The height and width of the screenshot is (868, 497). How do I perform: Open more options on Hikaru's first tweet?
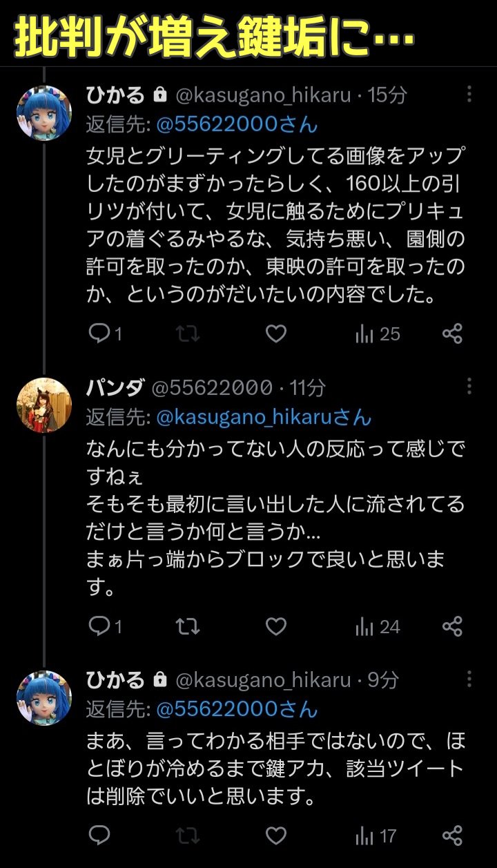pyautogui.click(x=469, y=95)
